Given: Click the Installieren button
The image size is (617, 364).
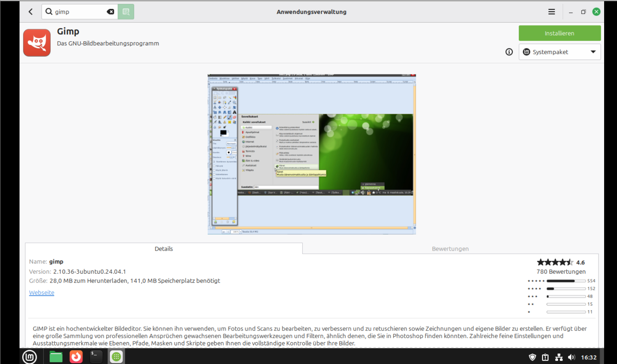Looking at the screenshot, I should [559, 33].
